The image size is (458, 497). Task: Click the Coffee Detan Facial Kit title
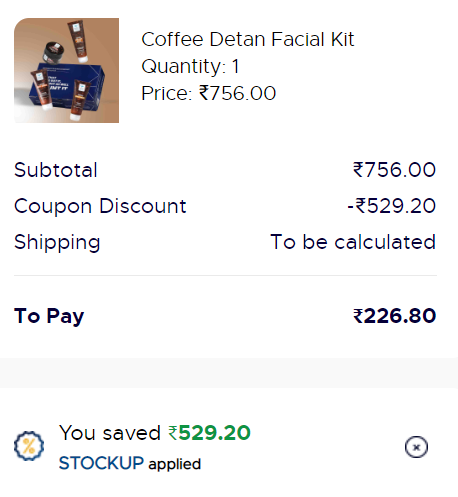pos(248,39)
